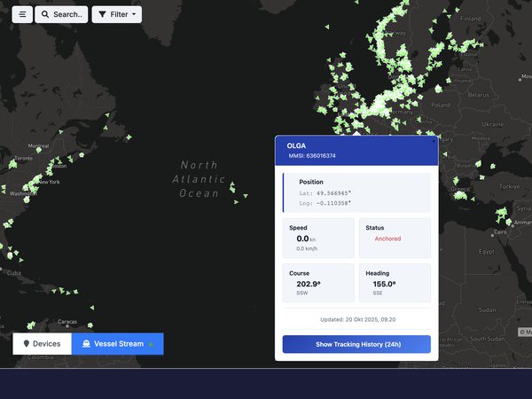The image size is (532, 399).
Task: Click the New York map label
Action: 49,182
